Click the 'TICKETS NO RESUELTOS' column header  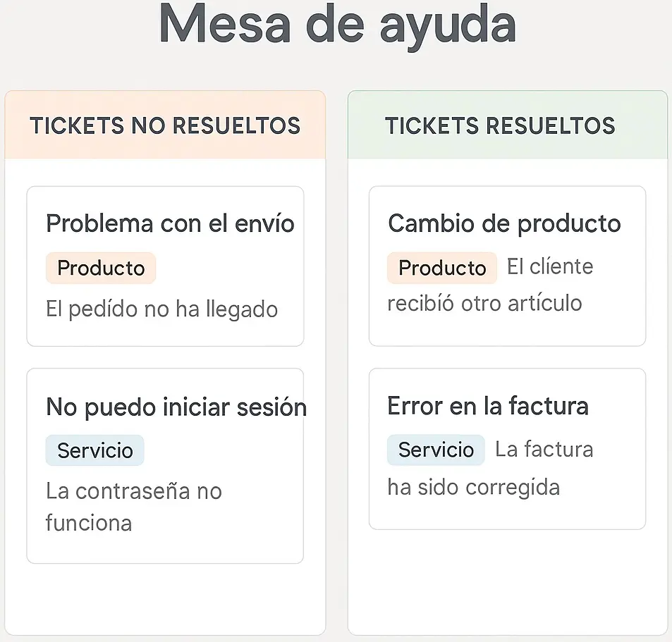165,125
